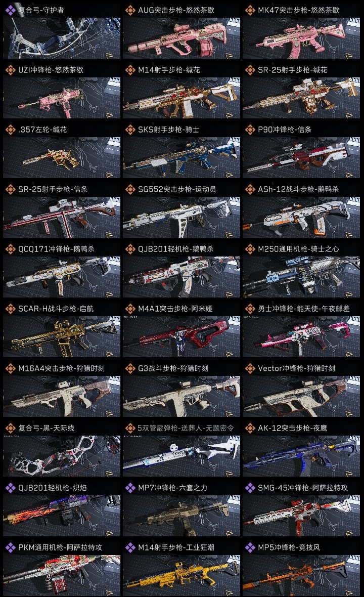Click the orange rarity icon beside .357左轮-绒花
Screen dimensions: 364x597
tap(10, 130)
